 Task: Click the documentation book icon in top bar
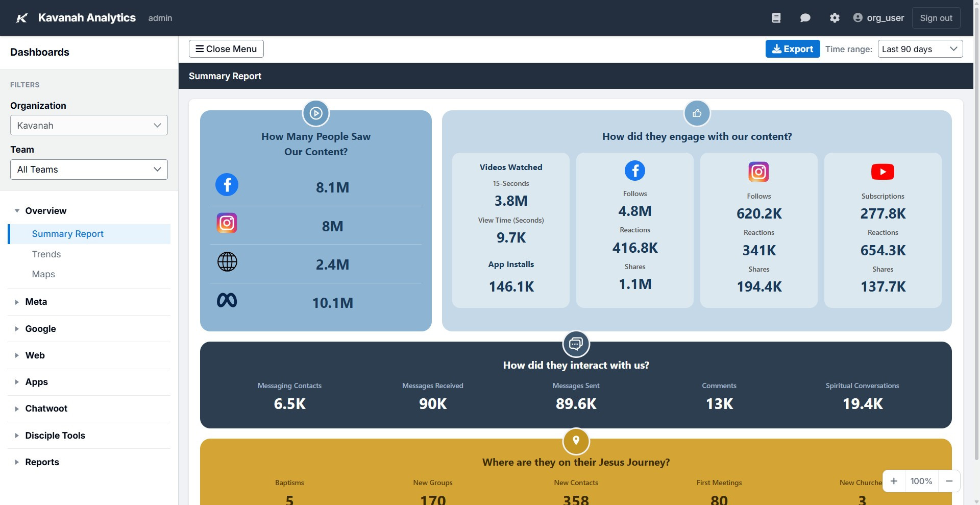tap(776, 17)
